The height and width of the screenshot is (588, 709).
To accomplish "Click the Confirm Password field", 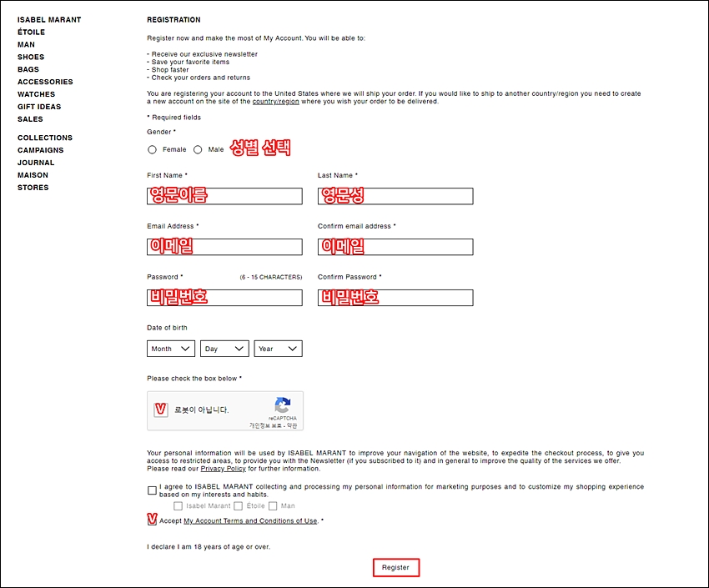I will (x=395, y=298).
